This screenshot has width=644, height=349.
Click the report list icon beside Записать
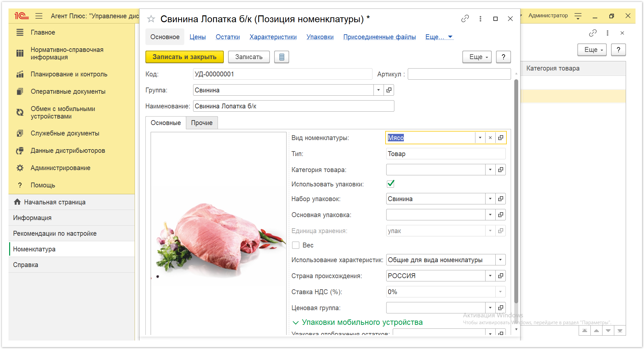pyautogui.click(x=282, y=57)
